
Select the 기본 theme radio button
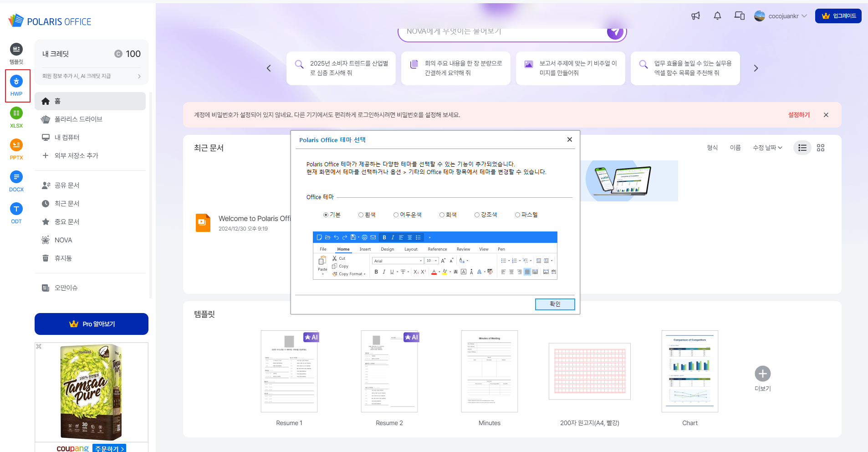(326, 215)
